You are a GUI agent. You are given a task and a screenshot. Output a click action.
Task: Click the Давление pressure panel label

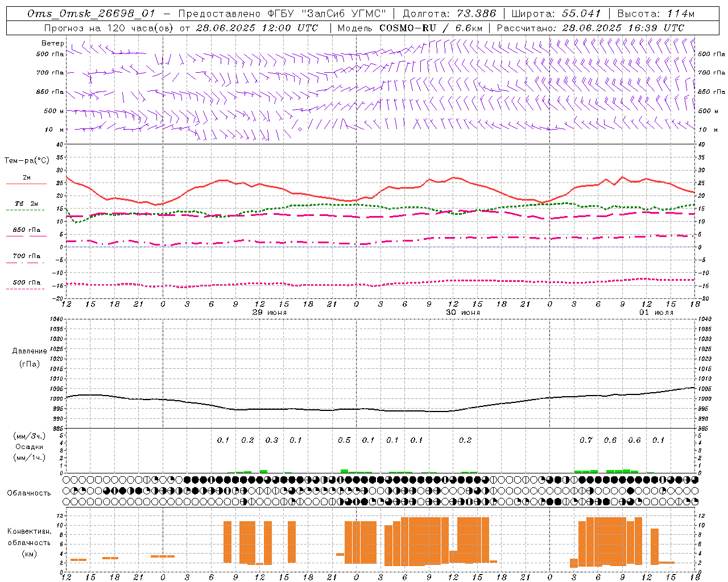(x=30, y=351)
